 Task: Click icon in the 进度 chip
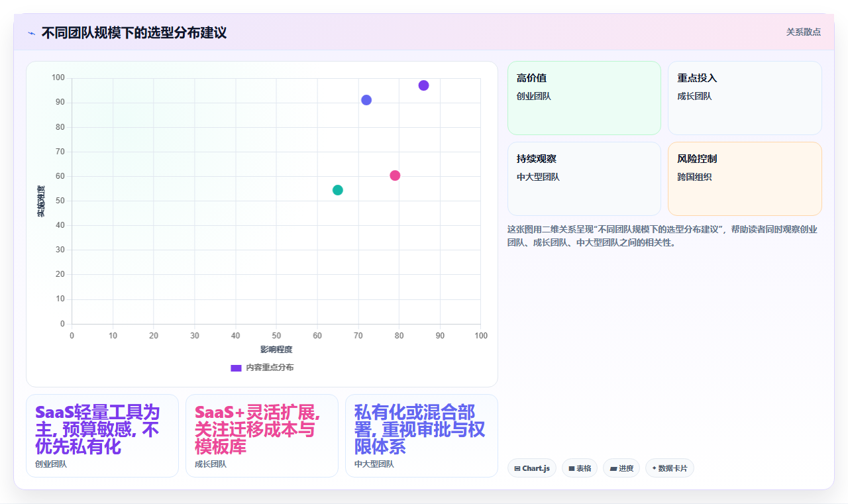click(x=613, y=468)
